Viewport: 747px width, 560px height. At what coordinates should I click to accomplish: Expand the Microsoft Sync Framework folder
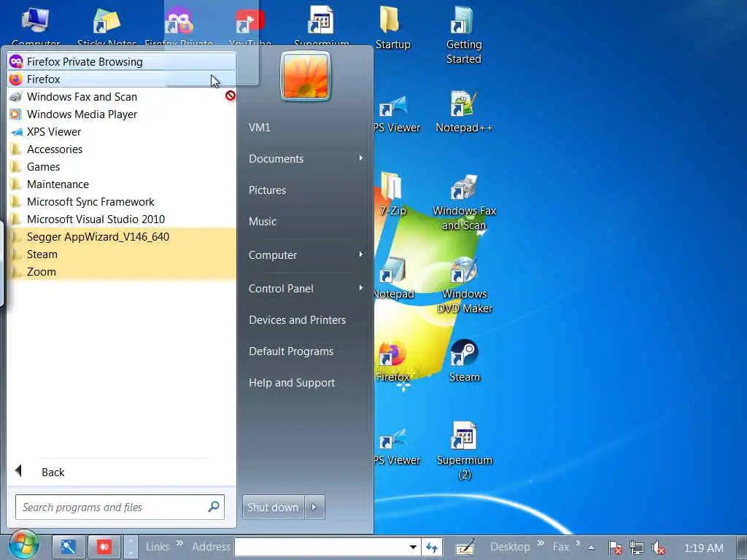pyautogui.click(x=122, y=202)
